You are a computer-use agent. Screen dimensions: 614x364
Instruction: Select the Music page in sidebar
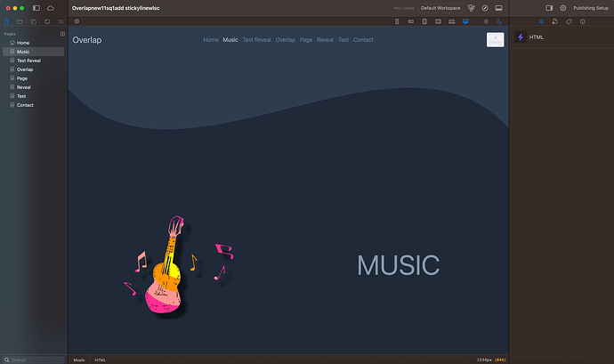click(x=33, y=52)
